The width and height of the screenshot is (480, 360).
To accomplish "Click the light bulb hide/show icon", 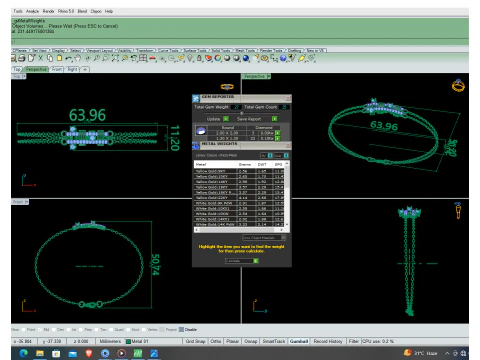I will pyautogui.click(x=190, y=58).
